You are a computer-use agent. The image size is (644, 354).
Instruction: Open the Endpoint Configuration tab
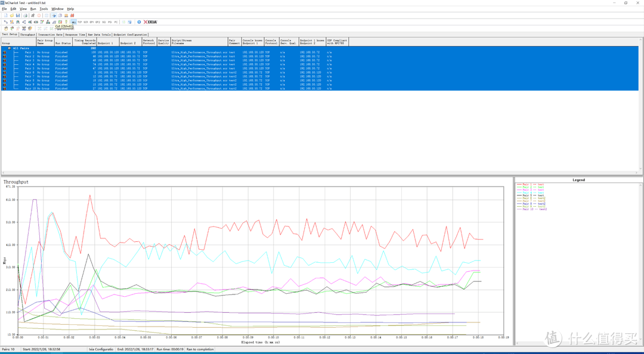click(130, 35)
